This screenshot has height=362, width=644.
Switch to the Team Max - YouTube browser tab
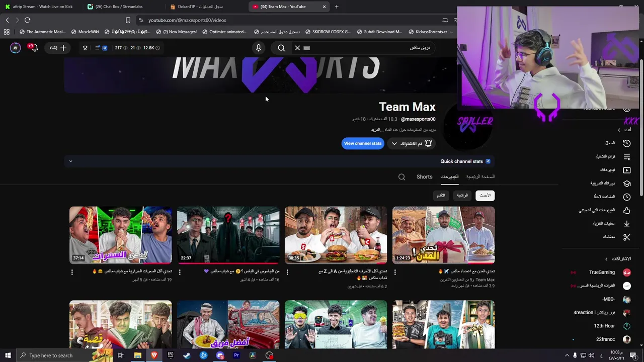pyautogui.click(x=289, y=7)
